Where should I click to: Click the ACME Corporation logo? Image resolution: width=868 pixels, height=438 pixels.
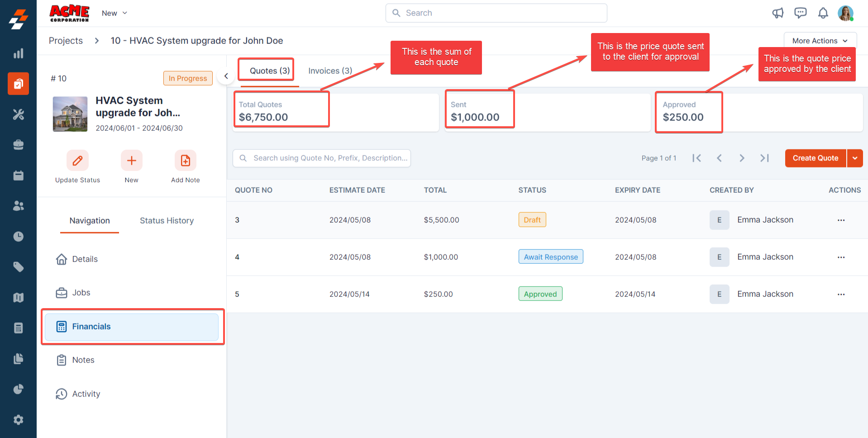pyautogui.click(x=69, y=13)
